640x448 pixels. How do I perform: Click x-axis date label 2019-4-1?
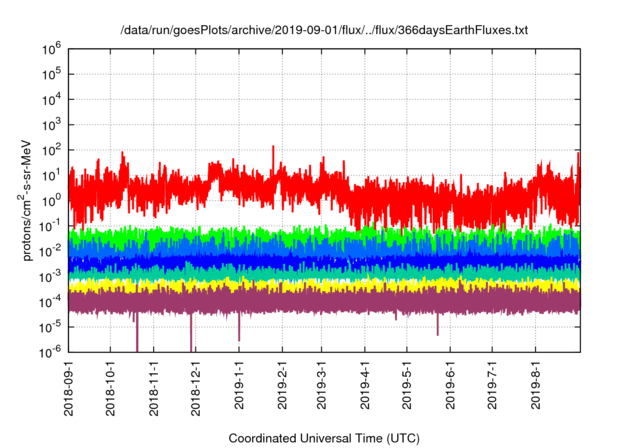365,384
